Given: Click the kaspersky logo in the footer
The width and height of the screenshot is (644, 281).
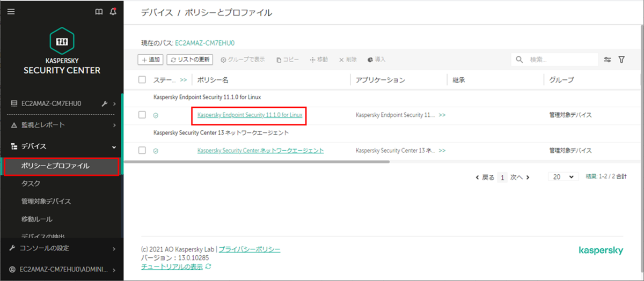Looking at the screenshot, I should click(601, 250).
